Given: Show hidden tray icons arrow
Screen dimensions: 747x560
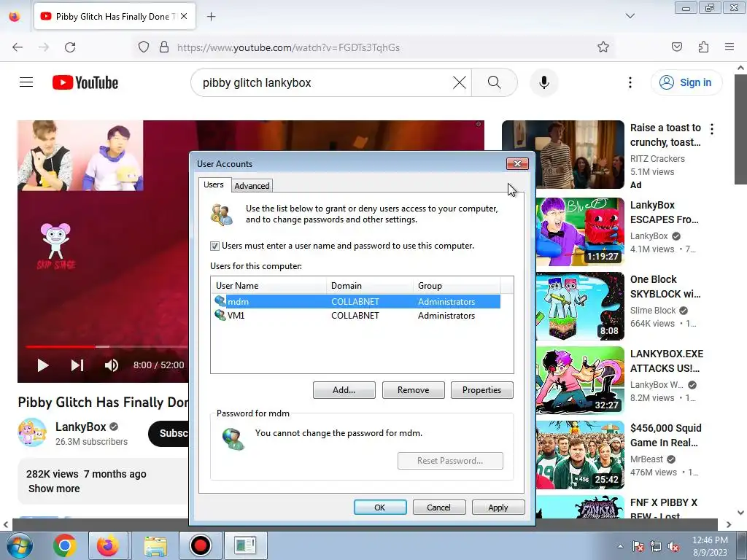Looking at the screenshot, I should tap(620, 546).
